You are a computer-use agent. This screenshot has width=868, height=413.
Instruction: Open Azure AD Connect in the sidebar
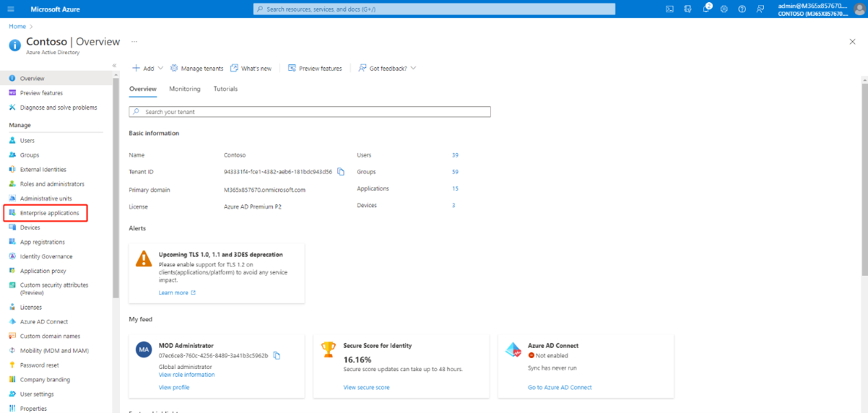pos(44,322)
